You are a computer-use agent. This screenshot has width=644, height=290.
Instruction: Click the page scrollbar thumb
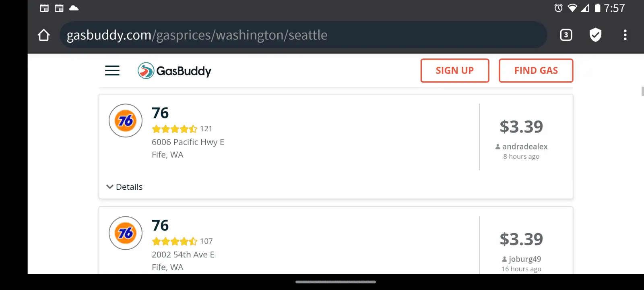click(x=642, y=91)
